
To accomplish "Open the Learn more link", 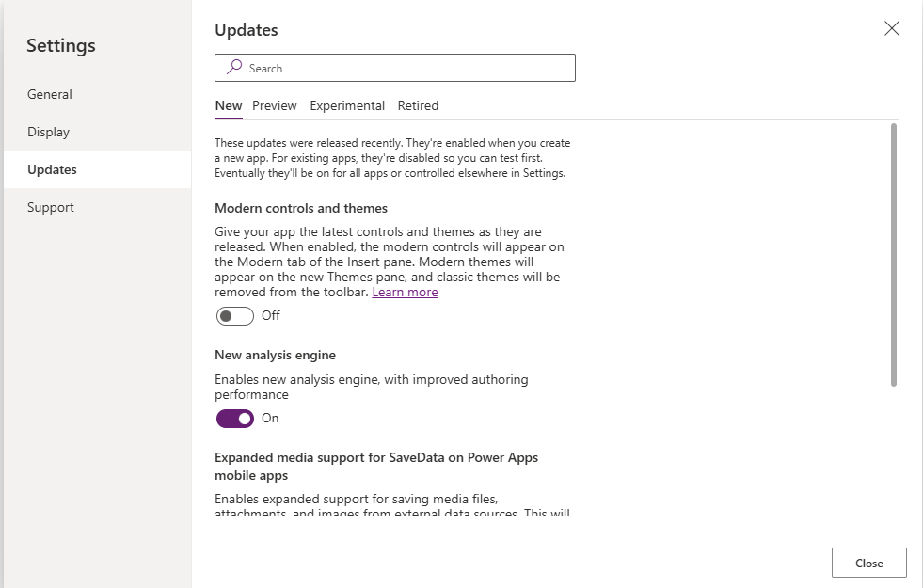I will pos(405,292).
